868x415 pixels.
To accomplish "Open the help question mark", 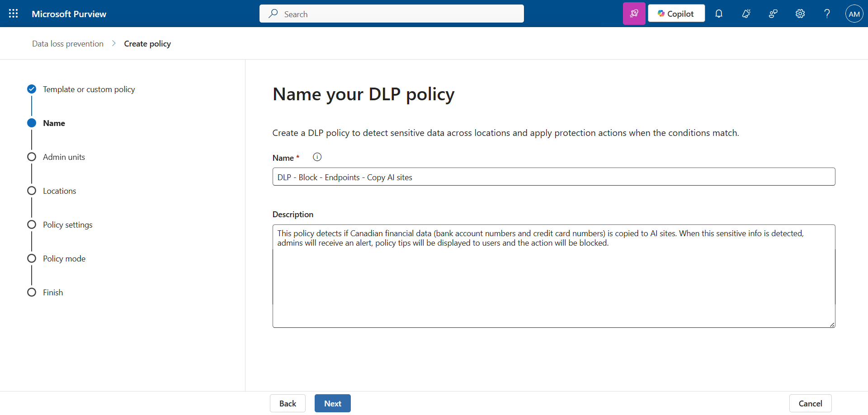I will point(827,14).
